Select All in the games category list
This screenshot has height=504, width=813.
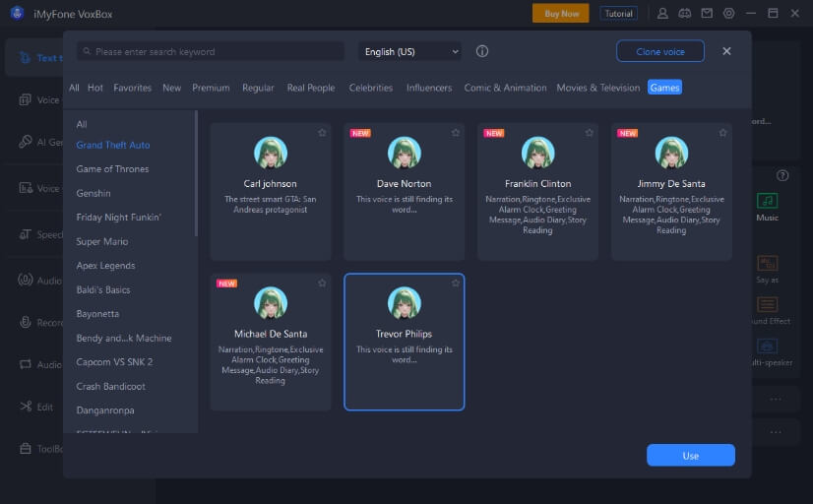(82, 124)
